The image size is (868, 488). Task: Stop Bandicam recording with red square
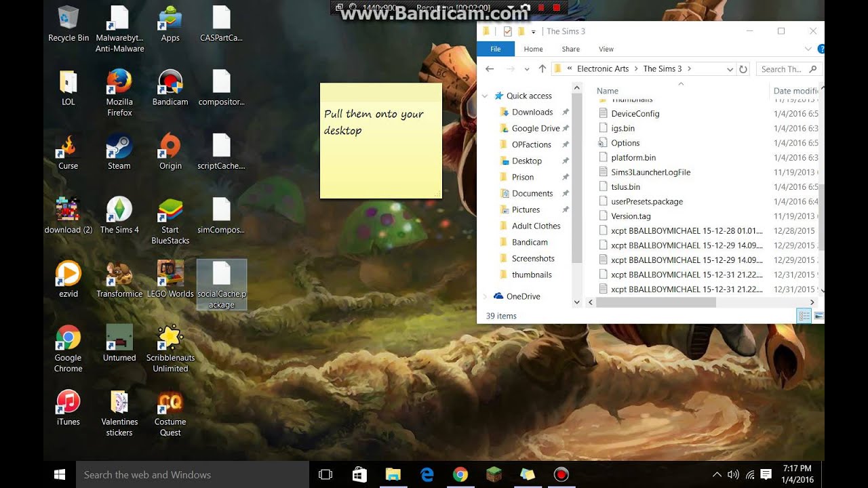click(x=557, y=7)
